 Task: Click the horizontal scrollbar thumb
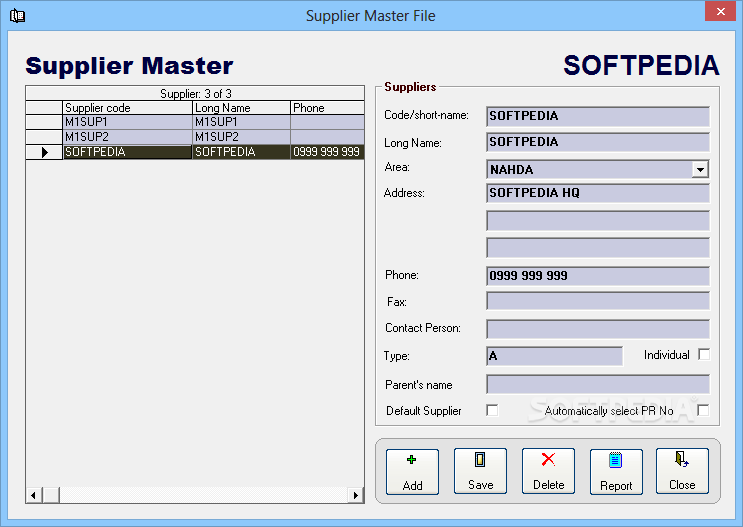pos(51,495)
